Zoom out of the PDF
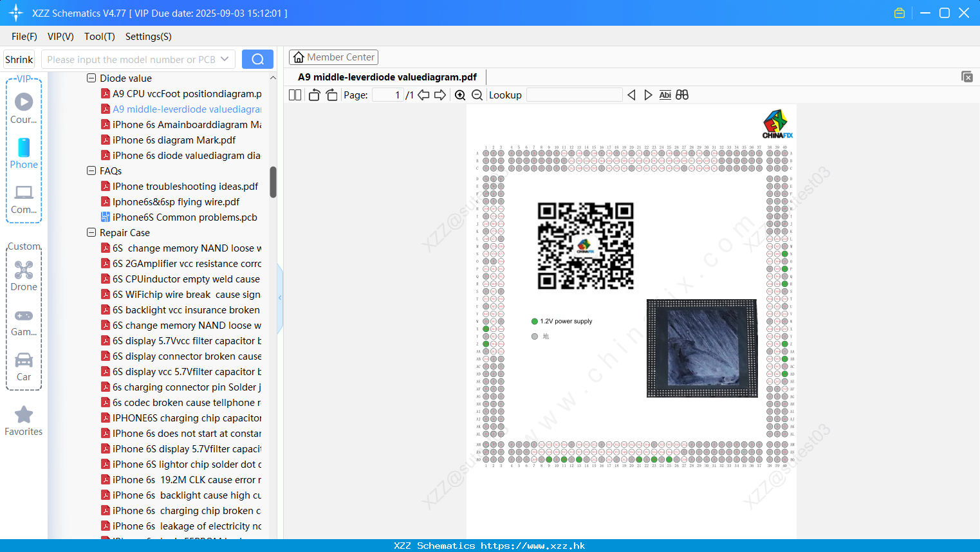Image resolution: width=980 pixels, height=552 pixels. 477,95
